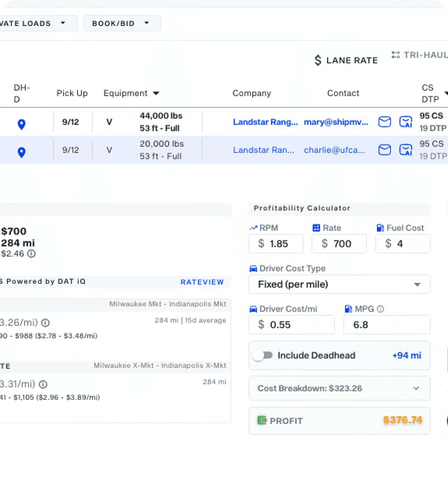Click the Lane Rate dollar icon

[317, 60]
